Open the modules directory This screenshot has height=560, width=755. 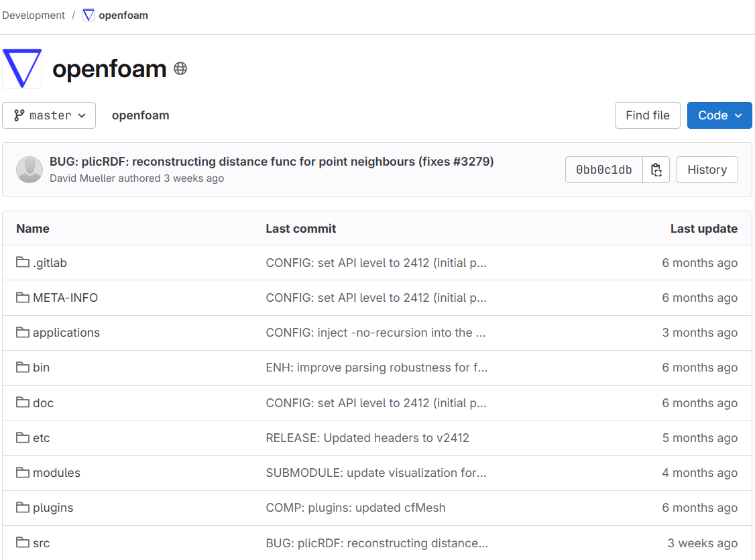point(56,472)
